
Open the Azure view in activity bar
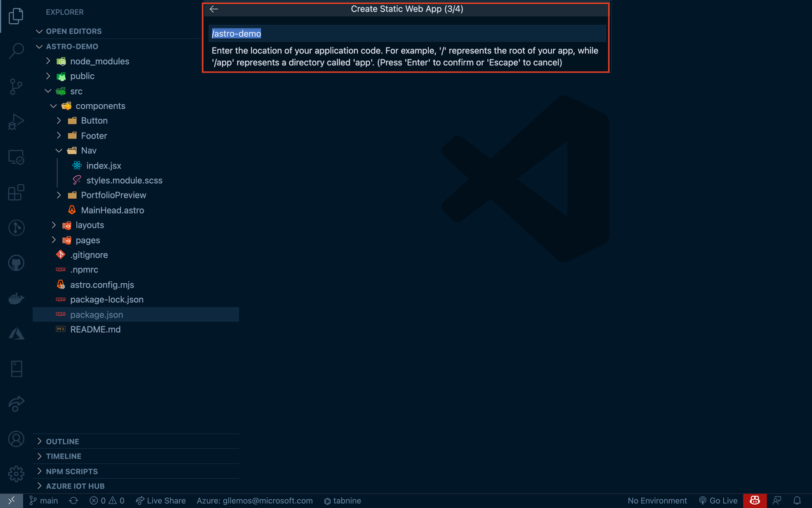pyautogui.click(x=16, y=333)
